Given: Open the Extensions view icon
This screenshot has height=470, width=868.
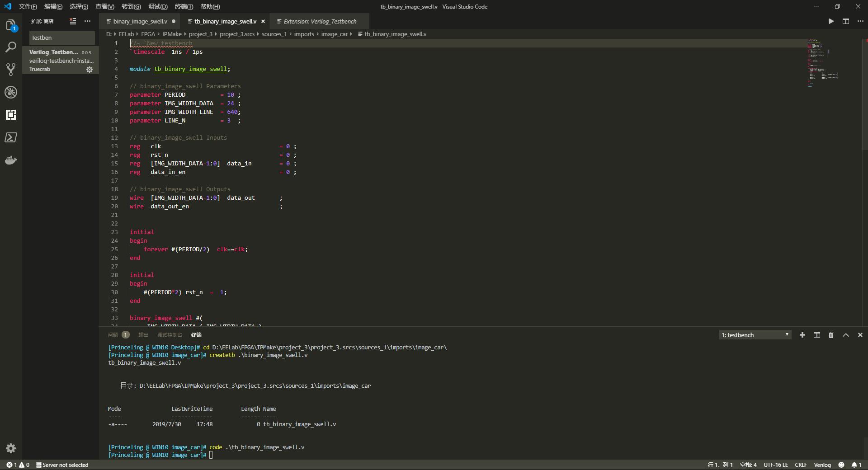Looking at the screenshot, I should (11, 115).
